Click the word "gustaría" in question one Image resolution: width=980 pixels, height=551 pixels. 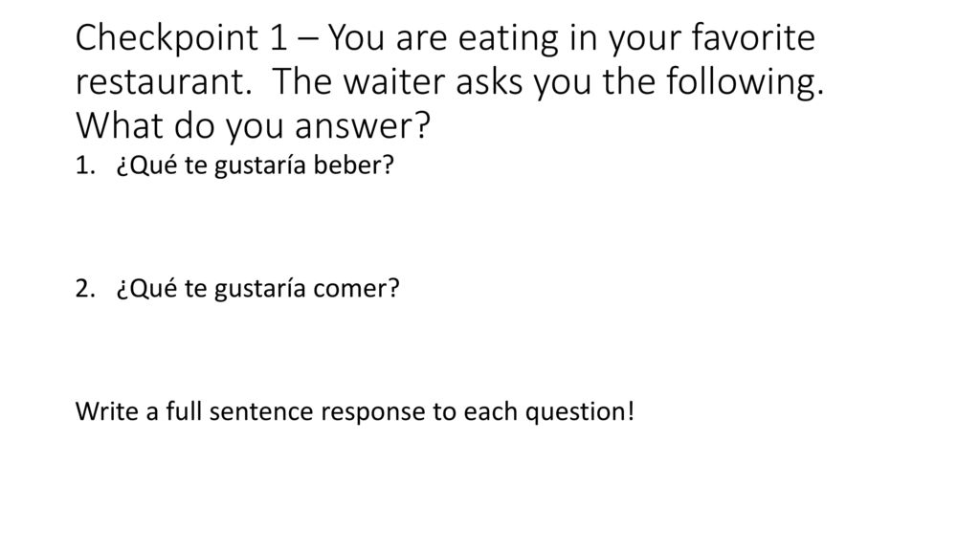click(260, 165)
